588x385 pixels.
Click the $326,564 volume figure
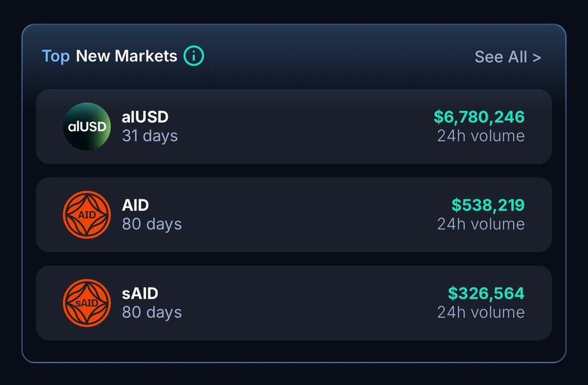point(485,293)
